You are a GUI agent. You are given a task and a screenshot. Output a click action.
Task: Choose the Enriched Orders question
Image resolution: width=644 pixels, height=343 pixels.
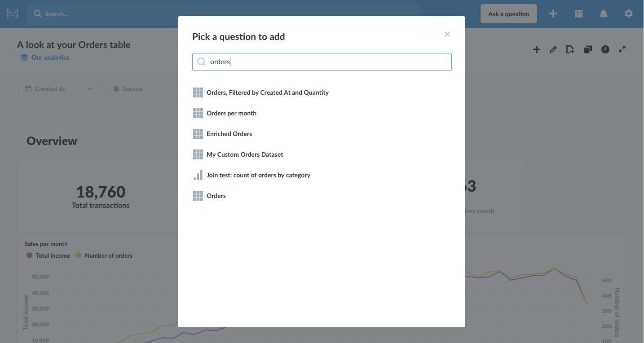click(x=229, y=133)
